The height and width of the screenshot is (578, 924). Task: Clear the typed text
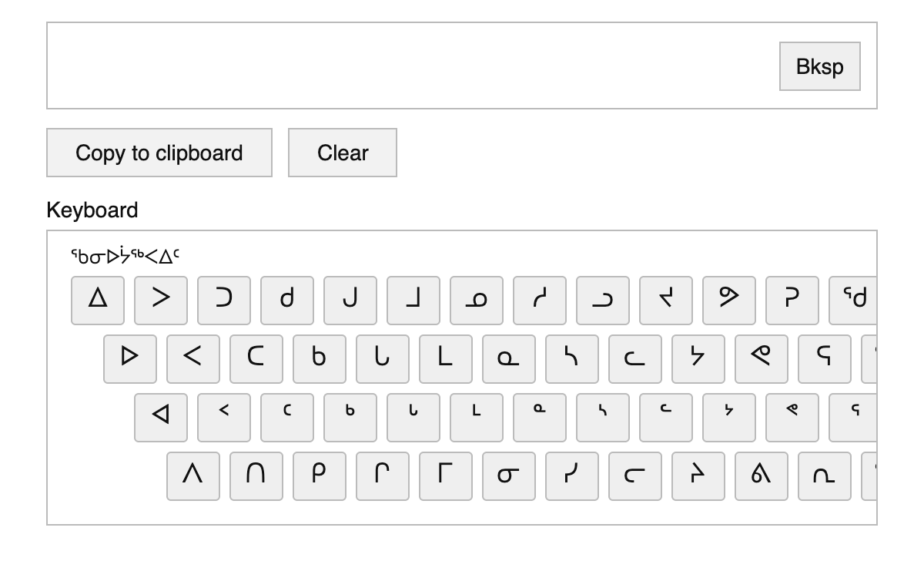click(x=343, y=153)
